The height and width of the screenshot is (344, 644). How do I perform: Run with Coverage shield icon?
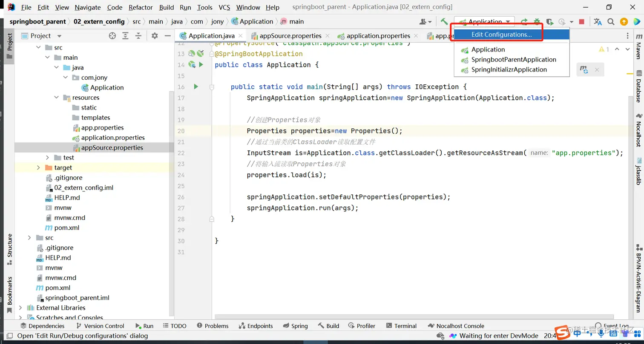click(x=550, y=22)
